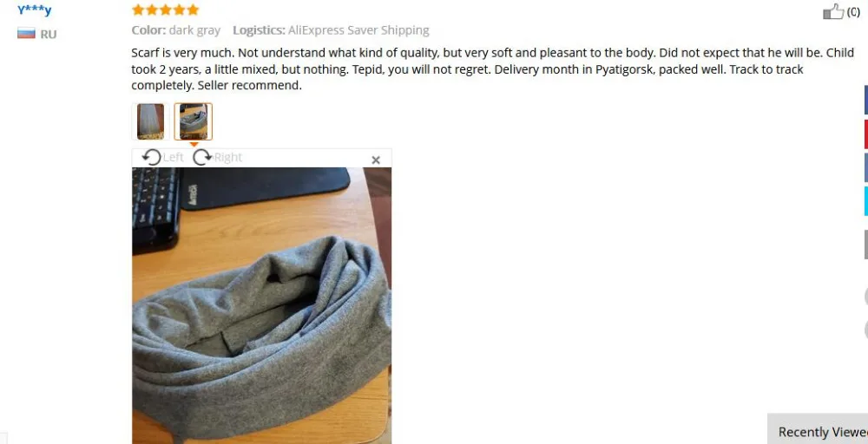Click the Russian flag icon
Screen dimensions: 868x444
[x=26, y=34]
